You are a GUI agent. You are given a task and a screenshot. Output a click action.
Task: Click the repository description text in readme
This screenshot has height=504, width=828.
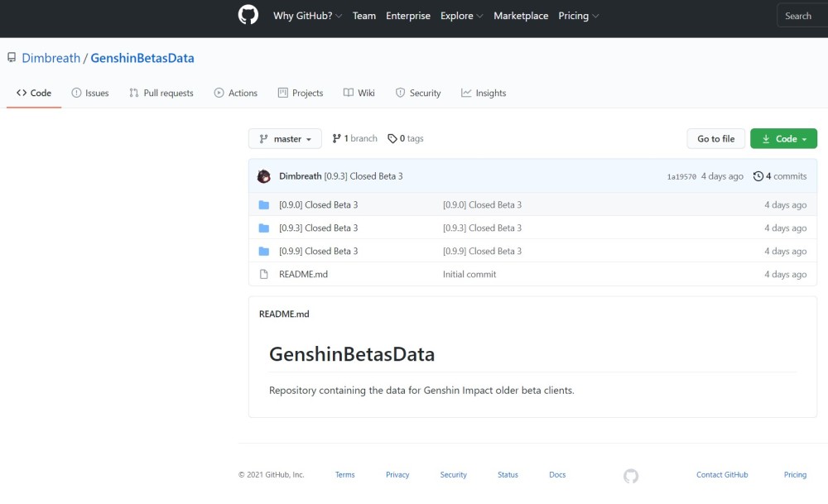tap(421, 391)
